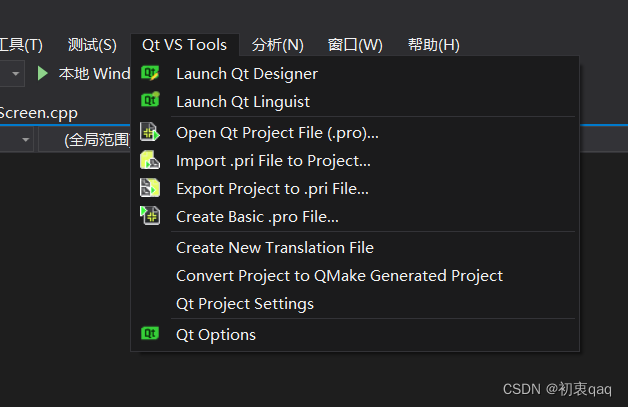Select Convert Project to QMake Generated Project

click(355, 276)
